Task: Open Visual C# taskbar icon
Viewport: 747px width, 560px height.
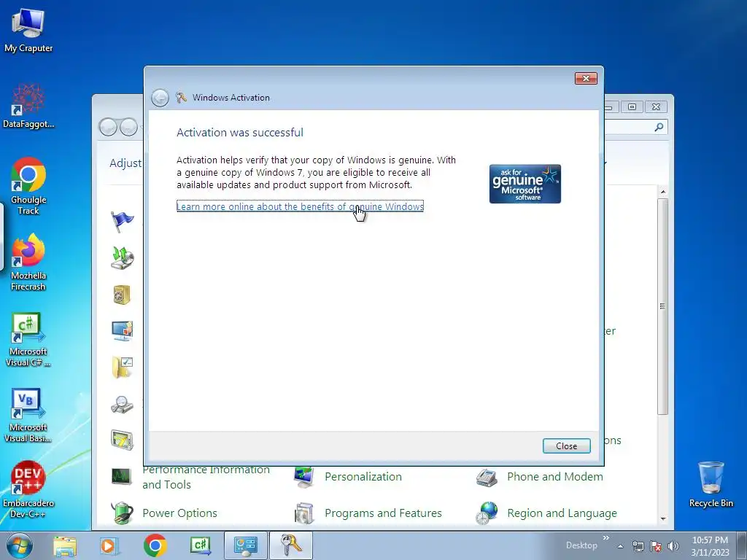Action: point(200,545)
